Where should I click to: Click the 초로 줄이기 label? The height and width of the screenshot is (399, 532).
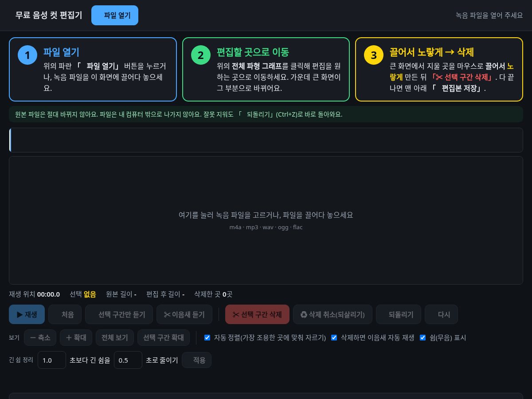point(162,360)
